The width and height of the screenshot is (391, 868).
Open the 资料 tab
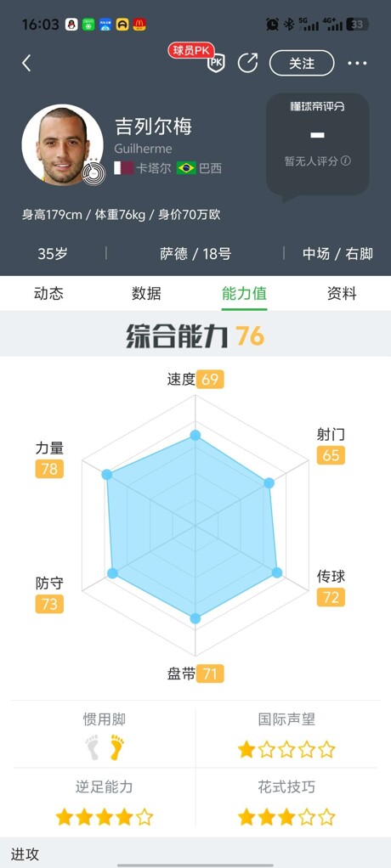click(342, 293)
